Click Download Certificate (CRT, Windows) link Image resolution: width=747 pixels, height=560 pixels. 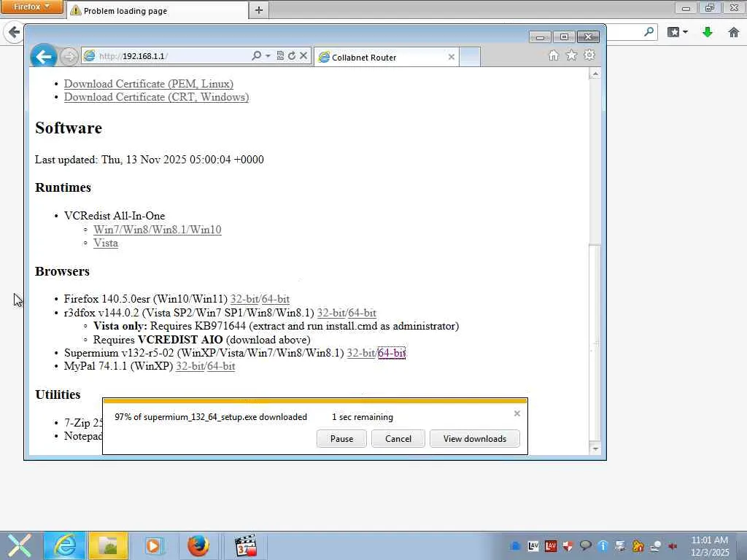(156, 97)
